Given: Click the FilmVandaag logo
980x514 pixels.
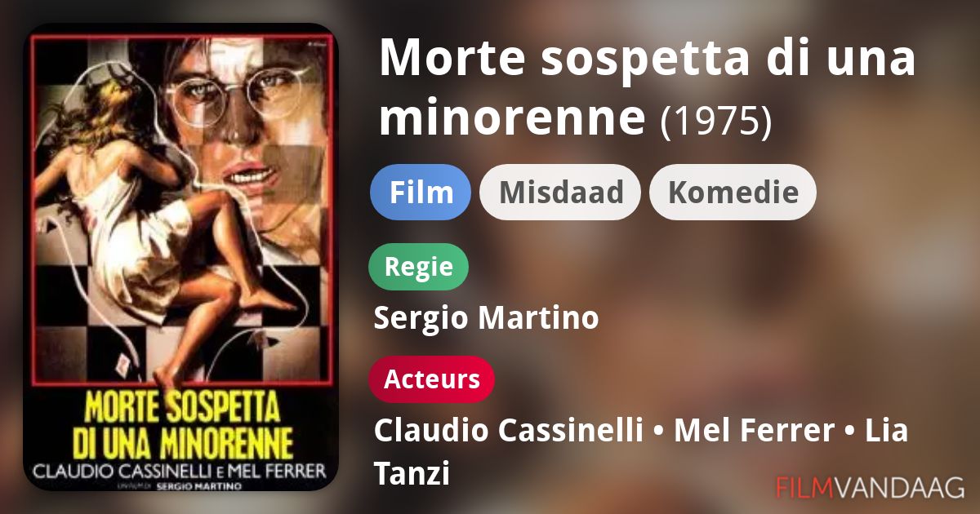Looking at the screenshot, I should pos(871,487).
